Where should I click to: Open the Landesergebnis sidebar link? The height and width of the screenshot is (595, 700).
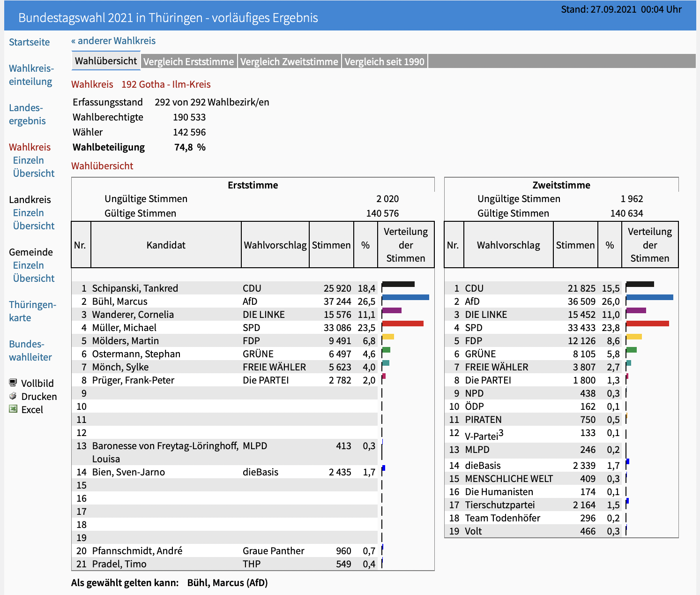tap(27, 114)
